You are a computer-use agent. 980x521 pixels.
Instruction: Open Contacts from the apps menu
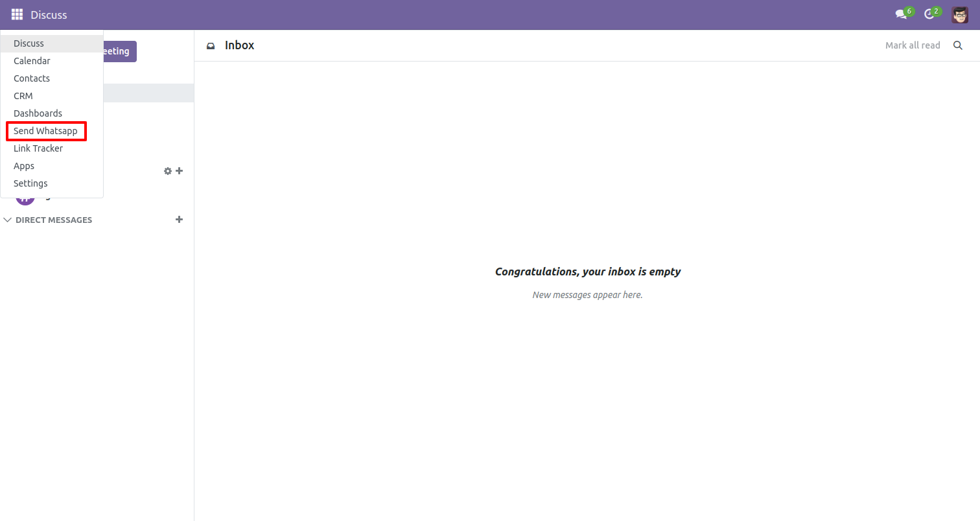52,78
